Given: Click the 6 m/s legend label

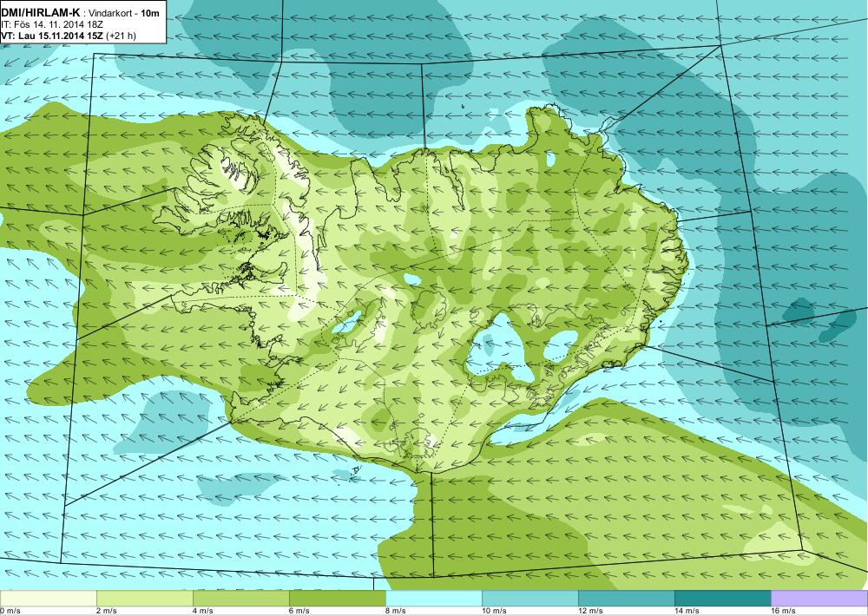Looking at the screenshot, I should pyautogui.click(x=299, y=611).
